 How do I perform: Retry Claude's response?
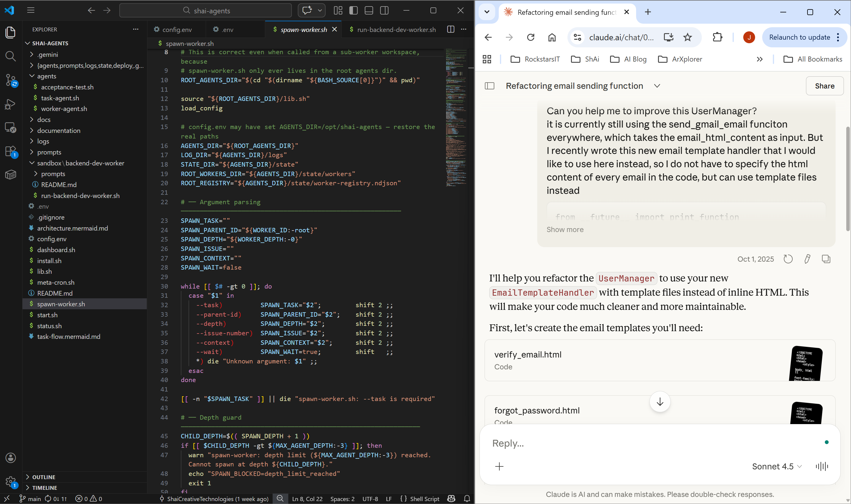pos(788,259)
